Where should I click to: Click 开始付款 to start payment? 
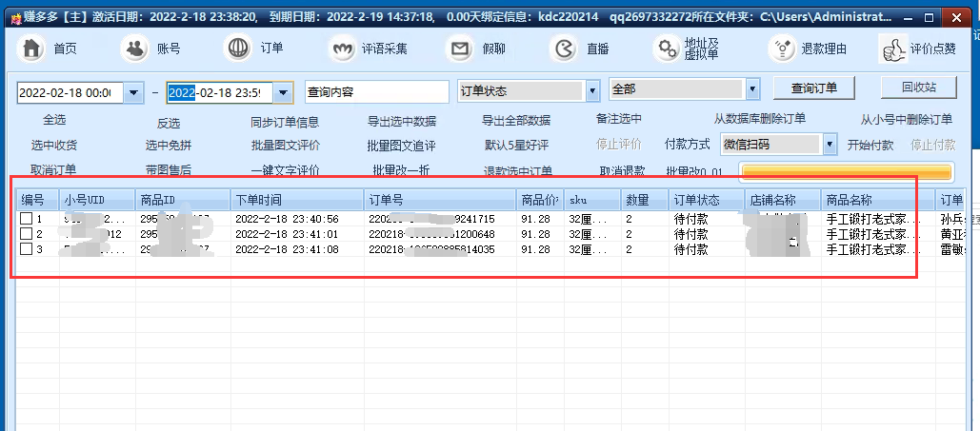coord(870,145)
